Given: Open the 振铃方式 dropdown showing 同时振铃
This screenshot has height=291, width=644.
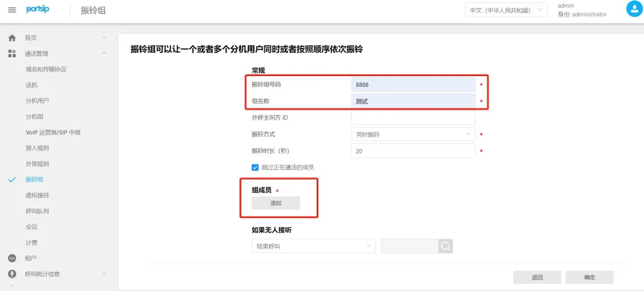Looking at the screenshot, I should [413, 134].
